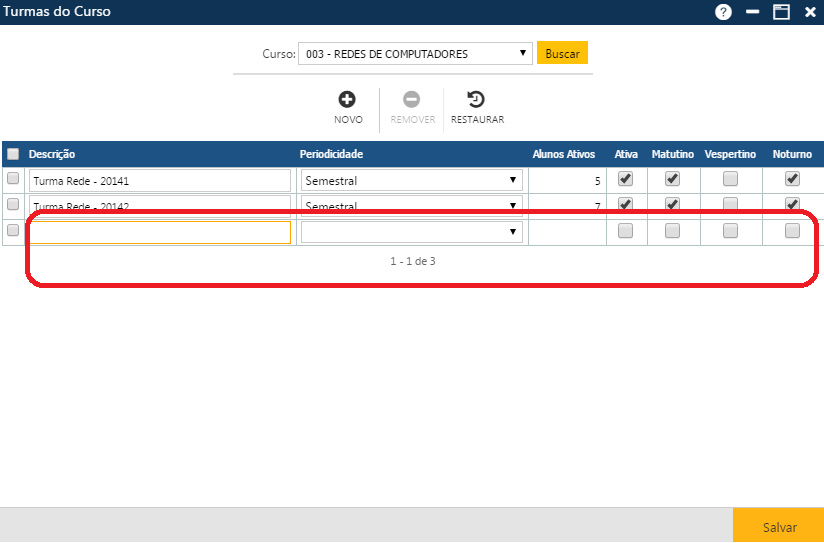Click the Restaurar history icon
Screen dimensions: 824x543
point(476,99)
